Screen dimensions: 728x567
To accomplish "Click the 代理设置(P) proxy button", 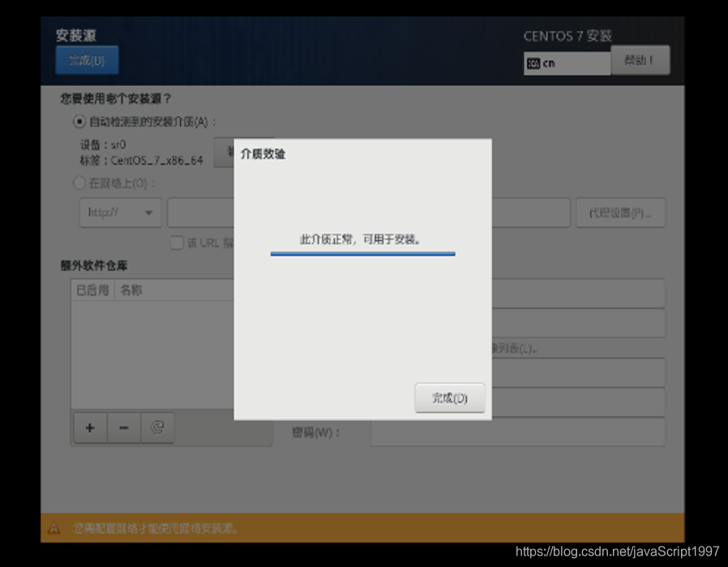I will click(620, 213).
